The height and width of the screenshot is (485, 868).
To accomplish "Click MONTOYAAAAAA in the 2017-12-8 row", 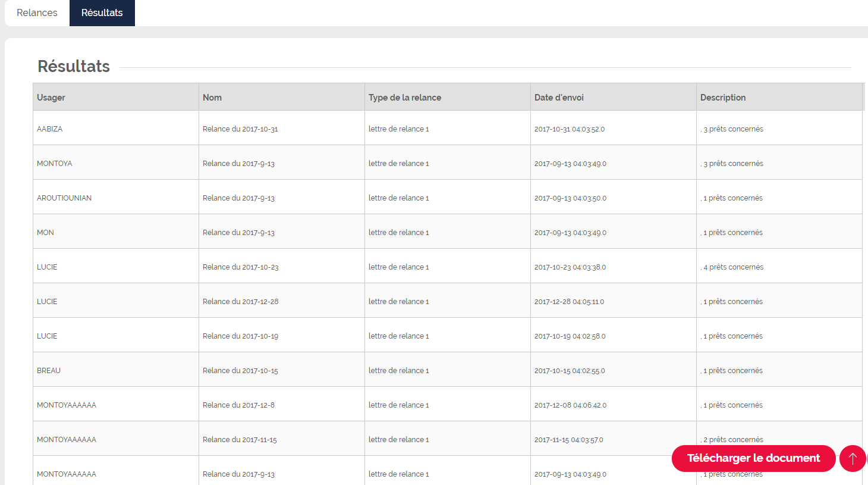I will pos(67,405).
